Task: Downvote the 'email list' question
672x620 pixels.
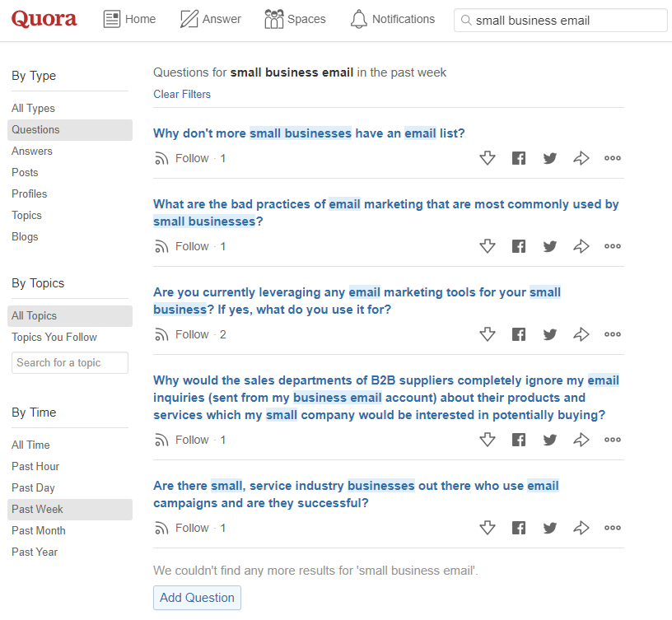Action: (x=488, y=158)
